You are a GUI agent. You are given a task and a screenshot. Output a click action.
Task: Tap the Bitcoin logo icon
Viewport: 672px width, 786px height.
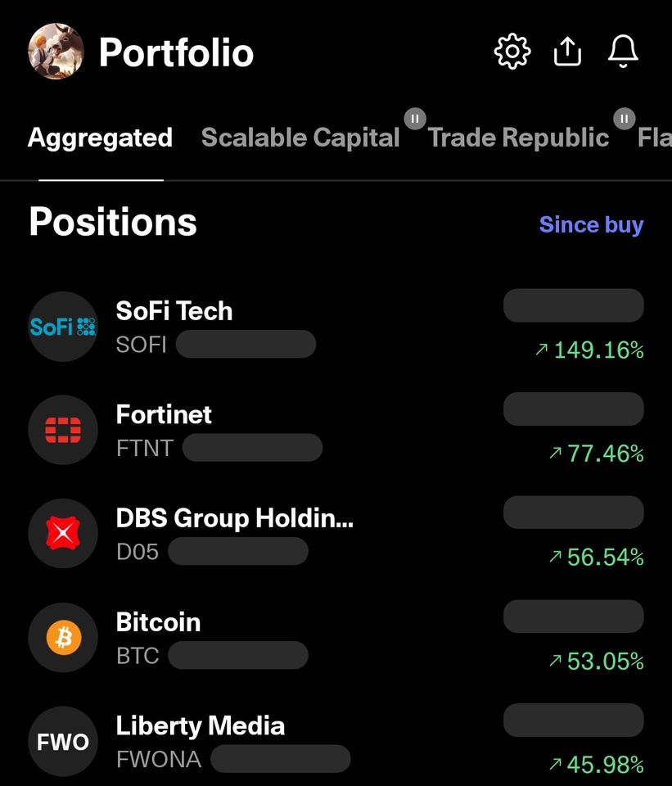[x=63, y=637]
